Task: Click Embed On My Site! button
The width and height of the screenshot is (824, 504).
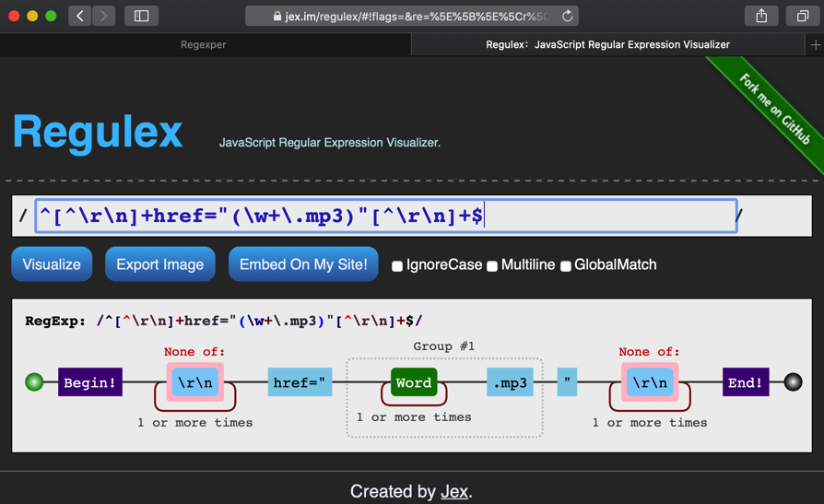Action: coord(303,264)
